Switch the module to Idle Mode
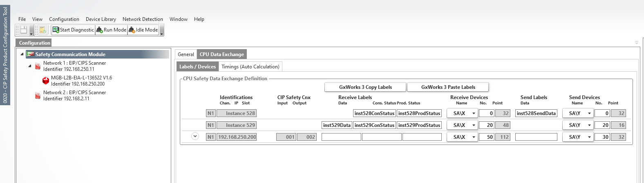 143,30
